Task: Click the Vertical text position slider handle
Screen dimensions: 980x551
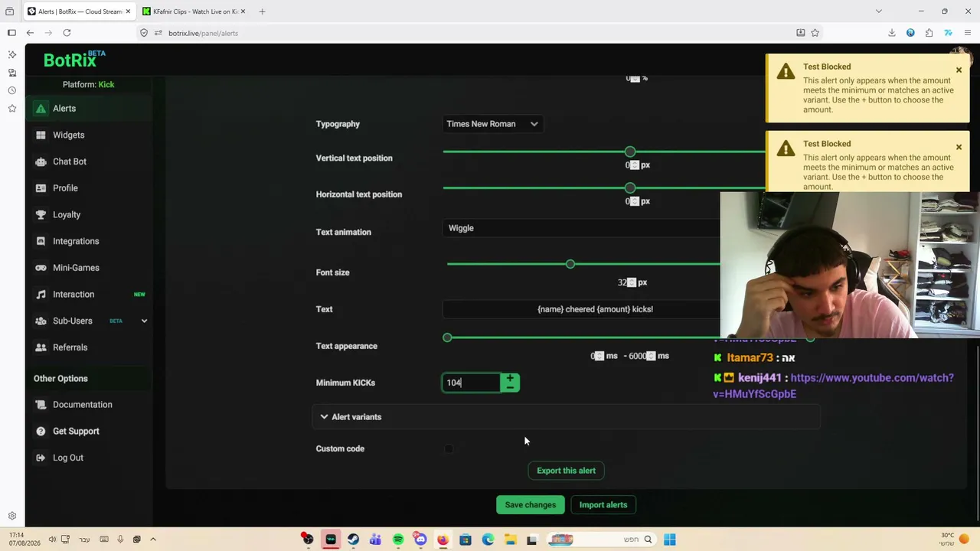Action: tap(629, 152)
